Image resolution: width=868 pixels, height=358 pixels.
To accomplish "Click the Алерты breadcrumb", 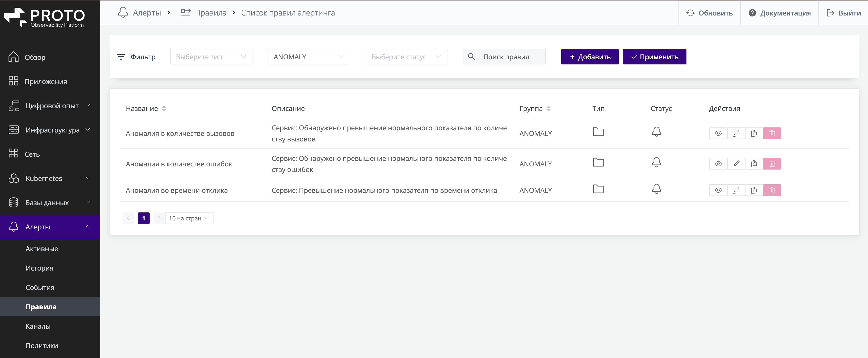I will point(139,13).
